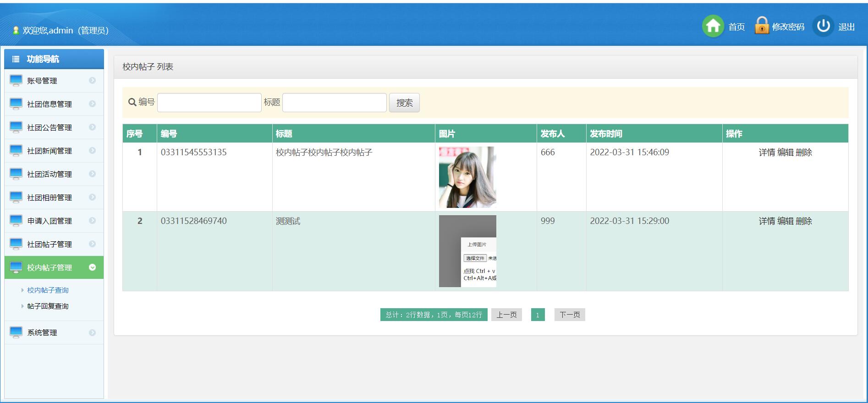Click the monitor icon beside 系统管理
Screen dimensions: 868x403
(x=16, y=332)
